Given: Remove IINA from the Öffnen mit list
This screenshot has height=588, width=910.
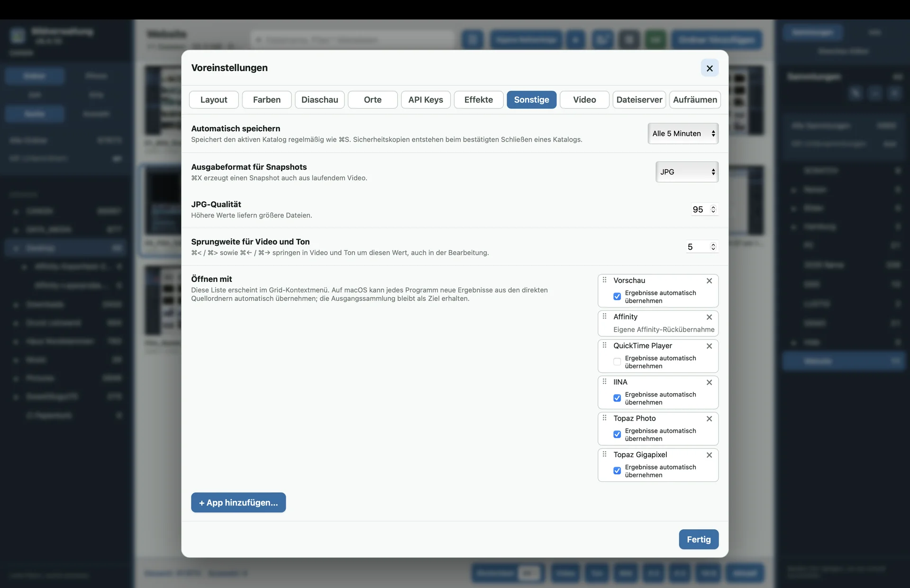Looking at the screenshot, I should click(x=709, y=382).
